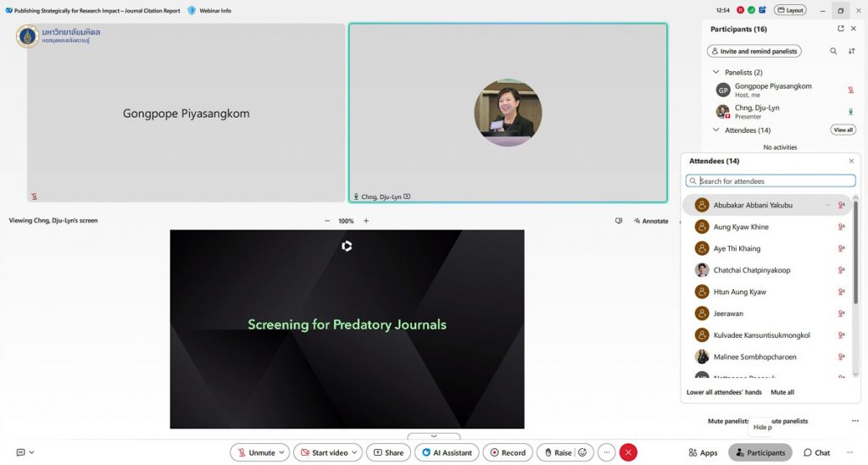
Task: Zoom in shared screen with plus icon
Action: (x=366, y=221)
